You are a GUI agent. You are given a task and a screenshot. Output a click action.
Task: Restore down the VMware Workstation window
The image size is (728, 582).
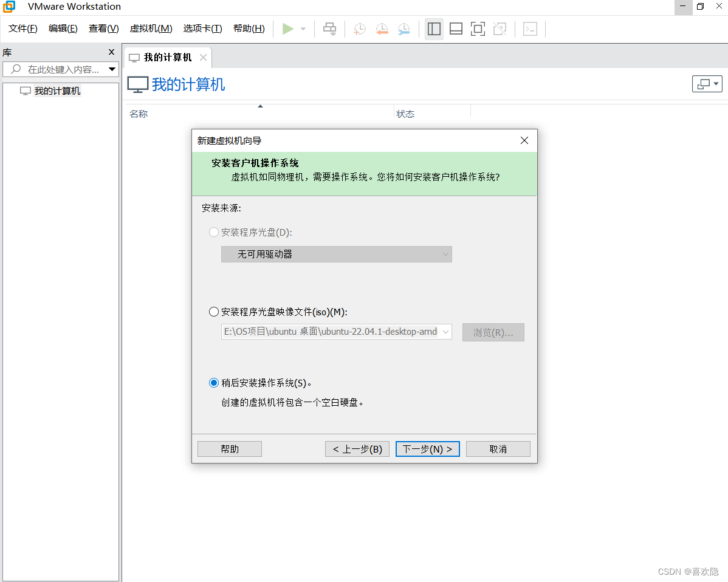point(700,7)
